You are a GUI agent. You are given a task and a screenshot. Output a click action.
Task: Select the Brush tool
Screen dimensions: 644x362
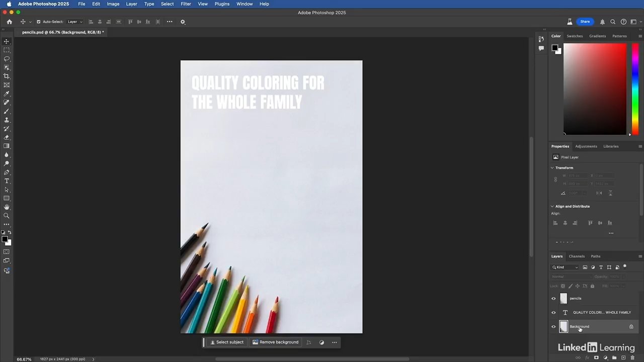point(7,111)
